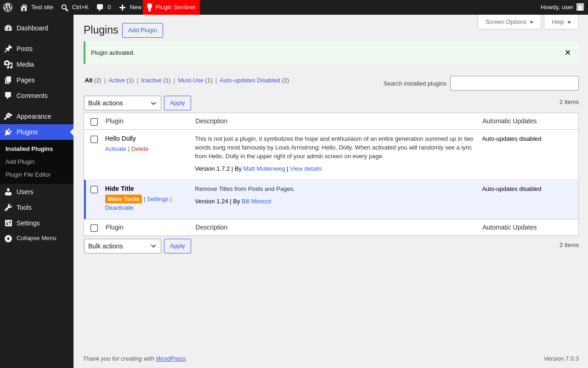Click the comments bubble in admin bar
Image resolution: width=588 pixels, height=368 pixels.
coord(100,7)
